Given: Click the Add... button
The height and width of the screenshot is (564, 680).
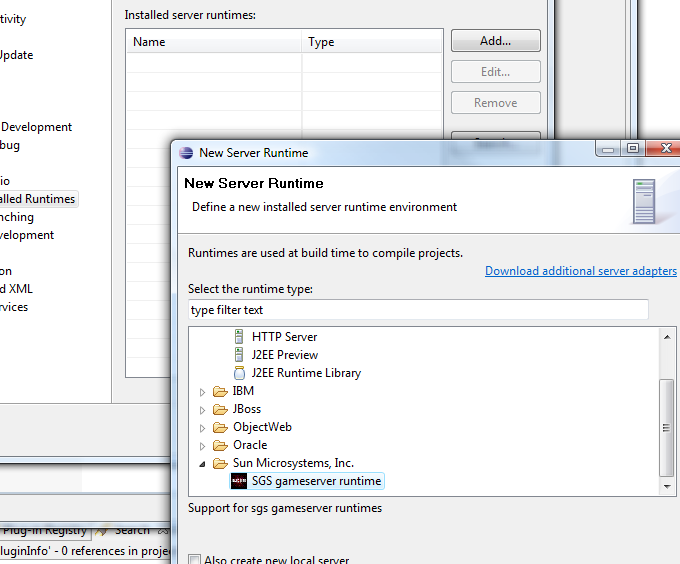Looking at the screenshot, I should [495, 41].
